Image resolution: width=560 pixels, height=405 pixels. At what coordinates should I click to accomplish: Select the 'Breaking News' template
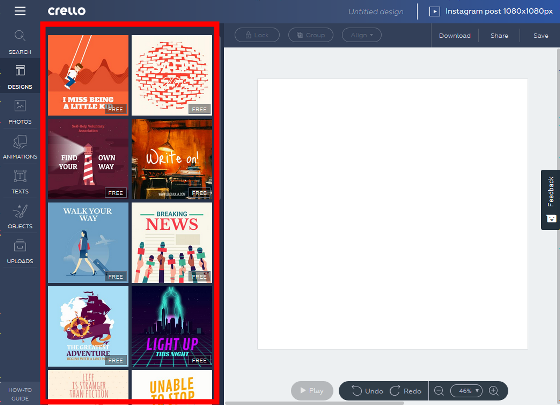click(x=172, y=243)
